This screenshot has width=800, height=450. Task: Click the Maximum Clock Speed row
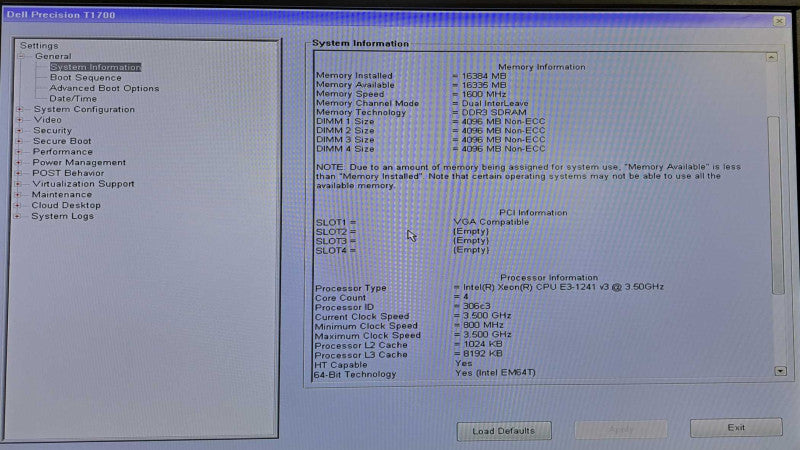click(x=413, y=335)
